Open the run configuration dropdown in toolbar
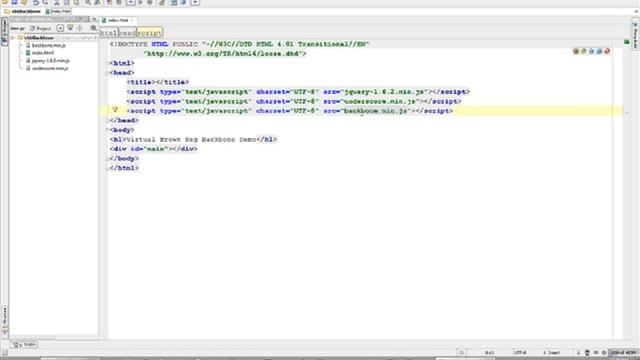 tap(131, 2)
